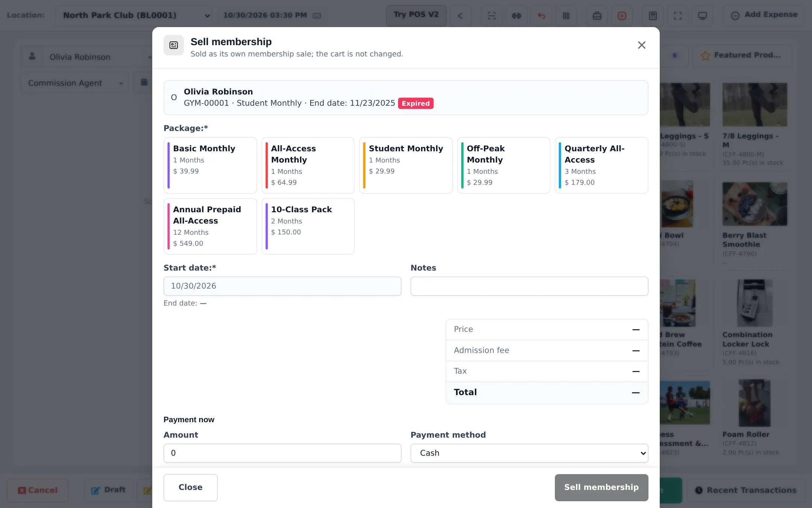Select the Foam Roller product image
The width and height of the screenshot is (812, 508).
tap(754, 403)
